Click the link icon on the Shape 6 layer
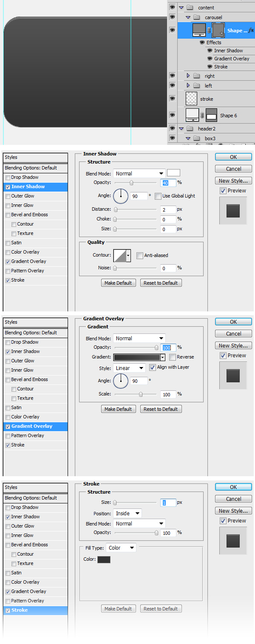255x644 pixels. 202,115
